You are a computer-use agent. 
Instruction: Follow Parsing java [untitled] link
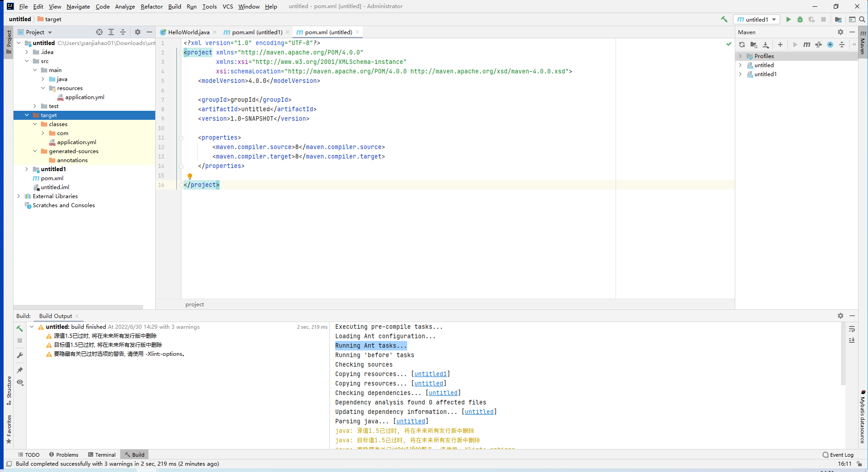(x=410, y=421)
